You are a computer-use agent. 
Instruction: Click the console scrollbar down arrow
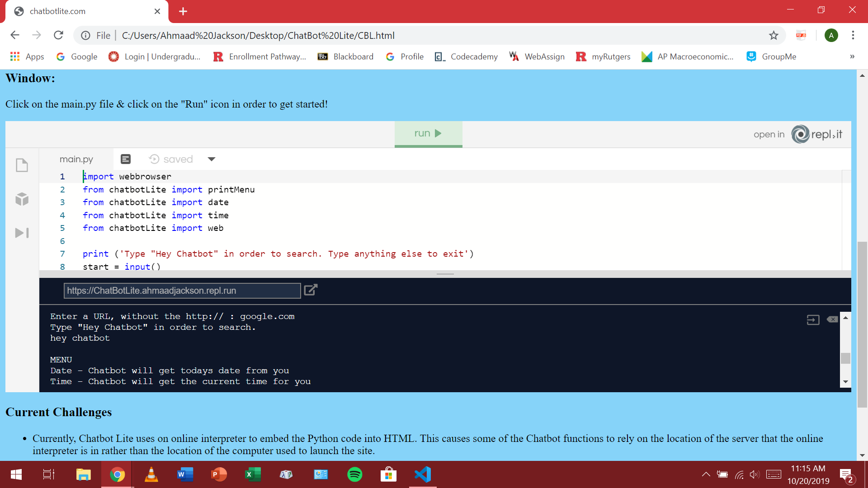point(845,382)
